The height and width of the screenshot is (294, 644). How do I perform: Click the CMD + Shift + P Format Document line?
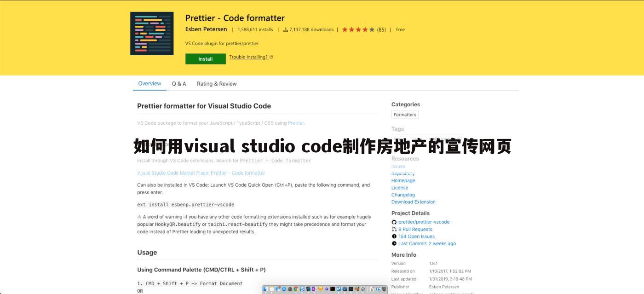pyautogui.click(x=190, y=283)
